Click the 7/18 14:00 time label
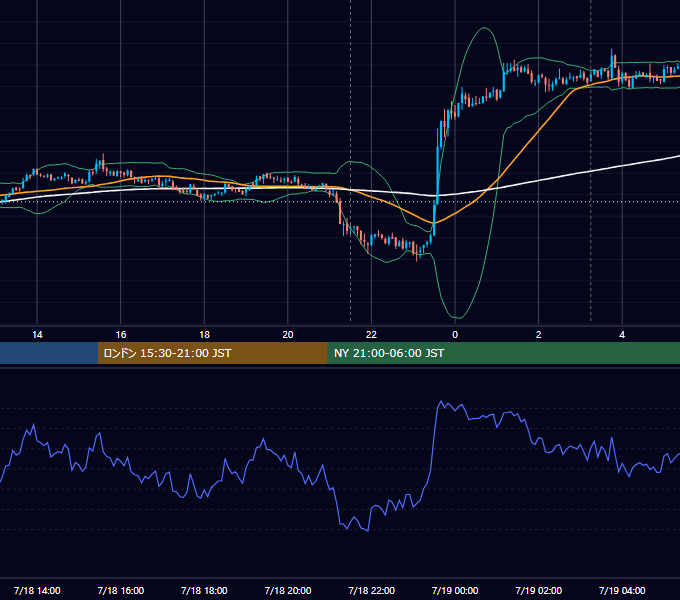 coord(37,590)
